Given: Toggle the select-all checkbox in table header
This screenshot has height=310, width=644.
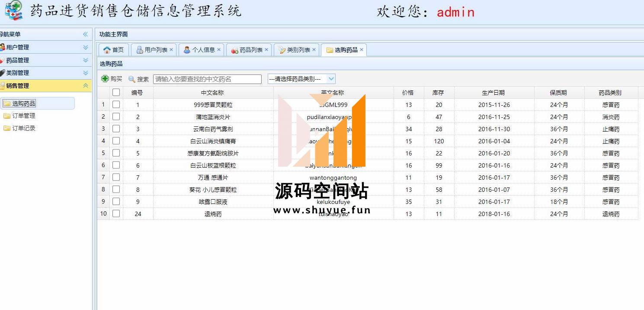Looking at the screenshot, I should [116, 92].
